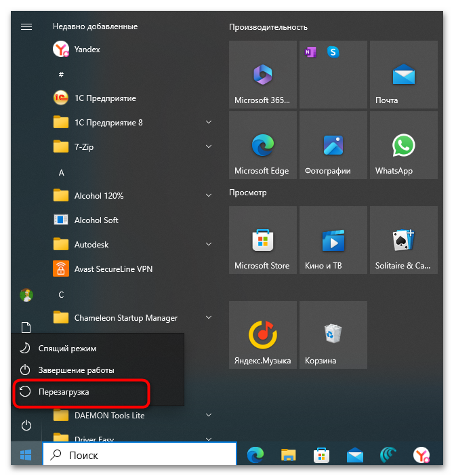454x476 pixels.
Task: Open the teal wave taskbar app icon
Action: 388,455
